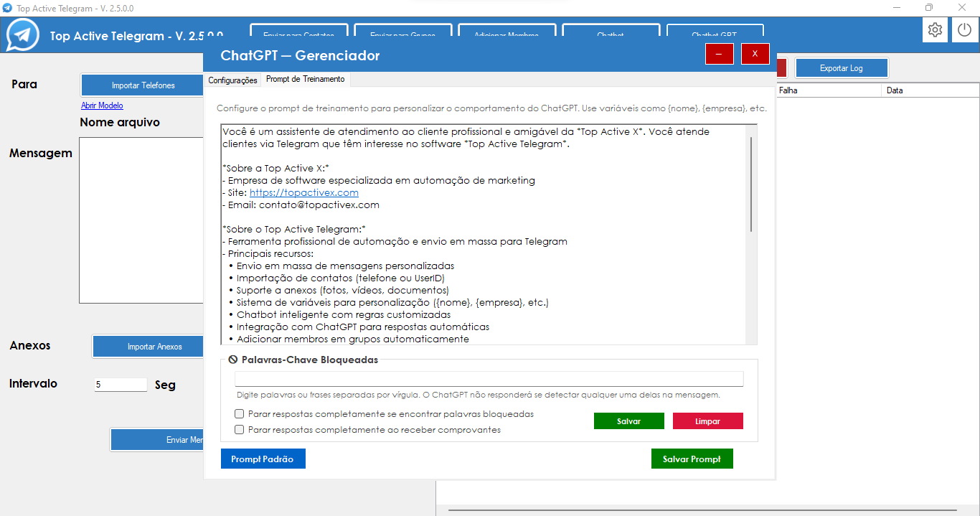Open the Chatbot GPT tab

[x=715, y=31]
